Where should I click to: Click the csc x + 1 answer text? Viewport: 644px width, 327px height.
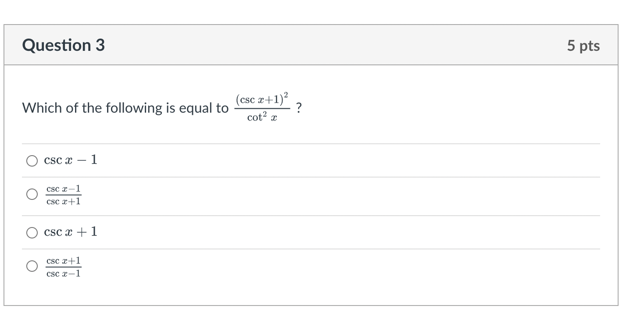(71, 232)
